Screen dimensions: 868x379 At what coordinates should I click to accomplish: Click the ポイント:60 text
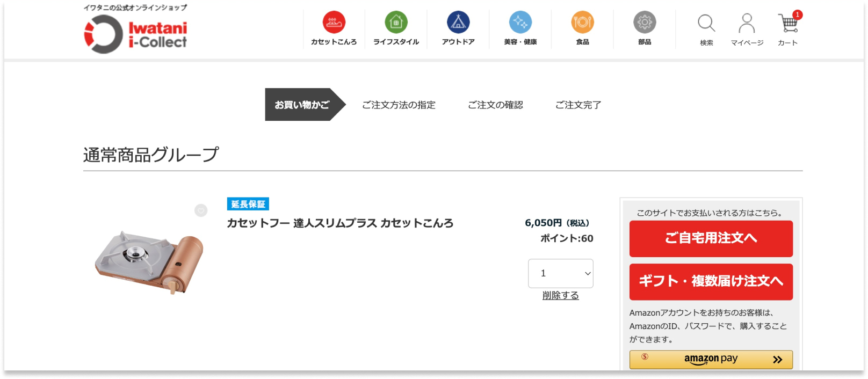coord(567,238)
